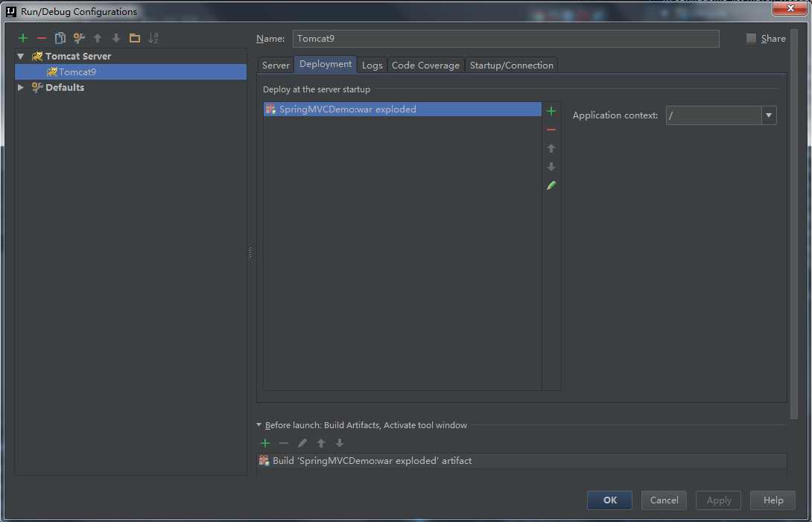812x522 pixels.
Task: Click the Apply button
Action: pyautogui.click(x=719, y=500)
